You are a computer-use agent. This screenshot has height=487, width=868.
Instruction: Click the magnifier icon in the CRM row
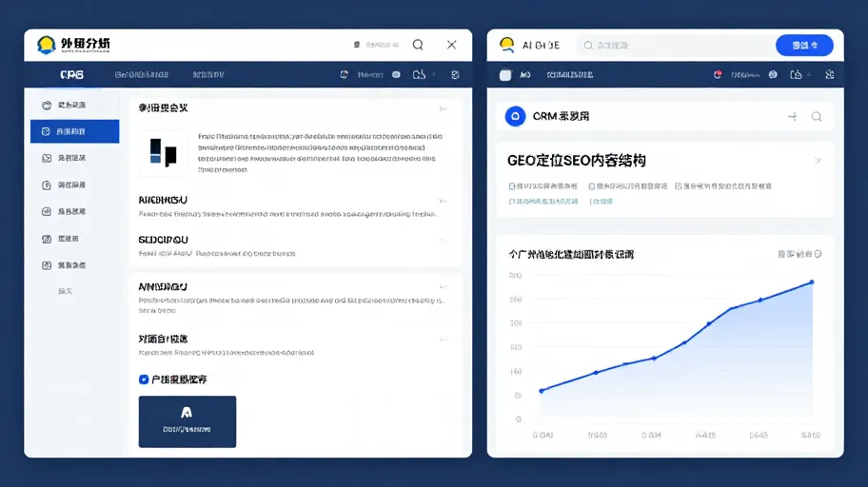pyautogui.click(x=817, y=116)
